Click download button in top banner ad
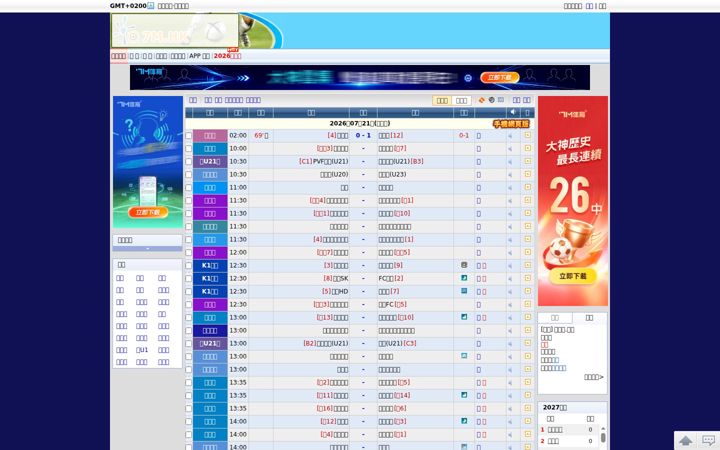The height and width of the screenshot is (450, 720). click(500, 78)
